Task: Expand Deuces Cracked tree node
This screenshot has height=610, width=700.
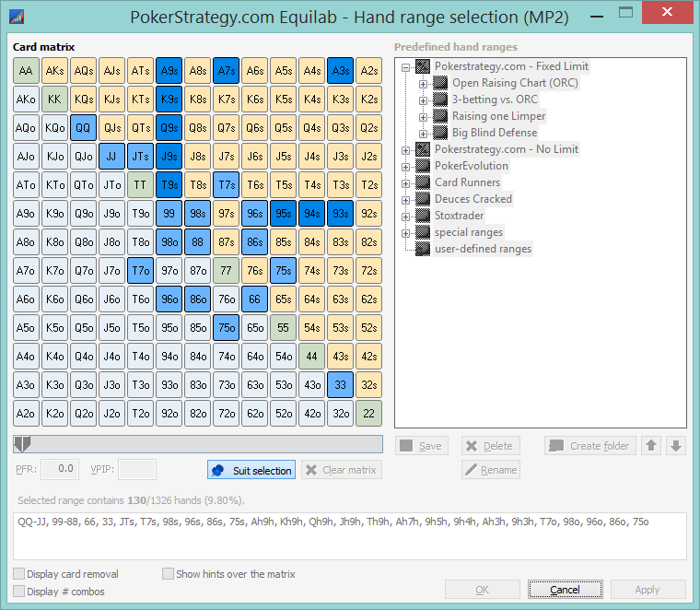Action: pyautogui.click(x=405, y=200)
